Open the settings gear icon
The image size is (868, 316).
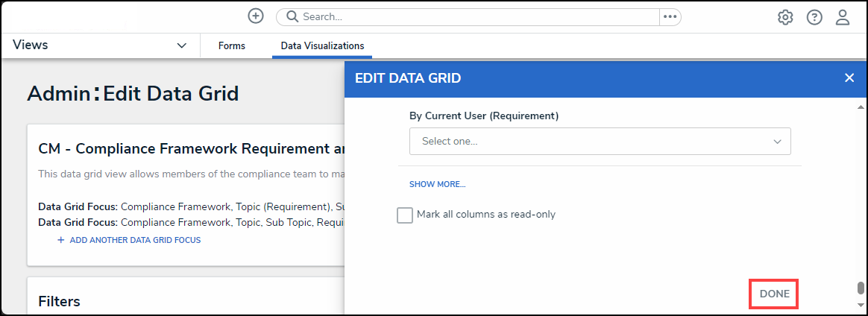click(785, 17)
